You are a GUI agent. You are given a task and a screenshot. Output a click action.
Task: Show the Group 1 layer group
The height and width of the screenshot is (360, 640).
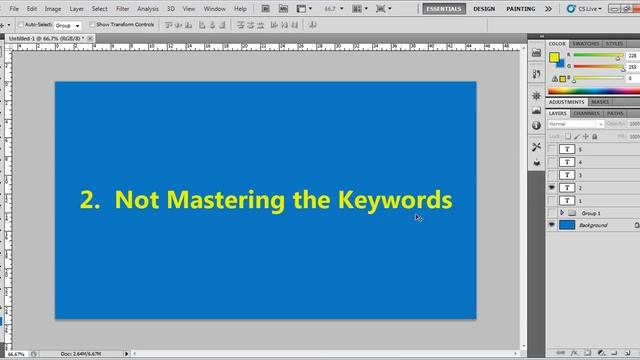(x=552, y=213)
